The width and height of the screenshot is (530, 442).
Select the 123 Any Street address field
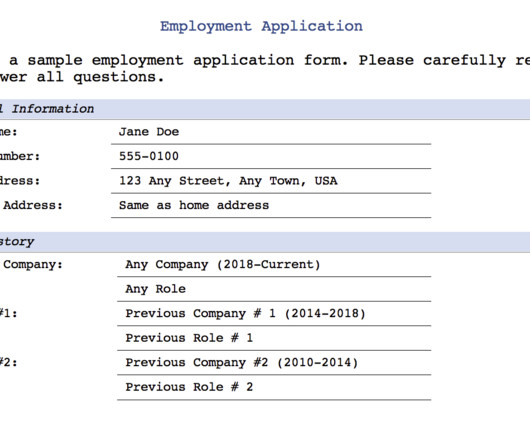coord(271,181)
